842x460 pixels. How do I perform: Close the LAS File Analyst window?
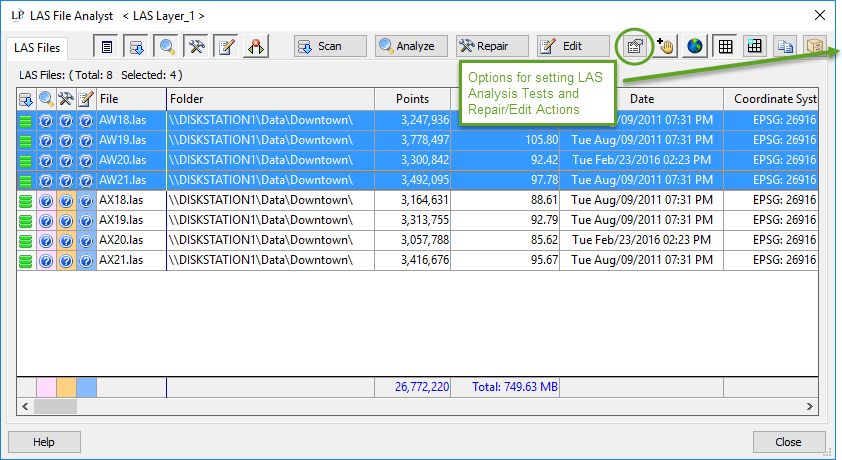pyautogui.click(x=819, y=15)
